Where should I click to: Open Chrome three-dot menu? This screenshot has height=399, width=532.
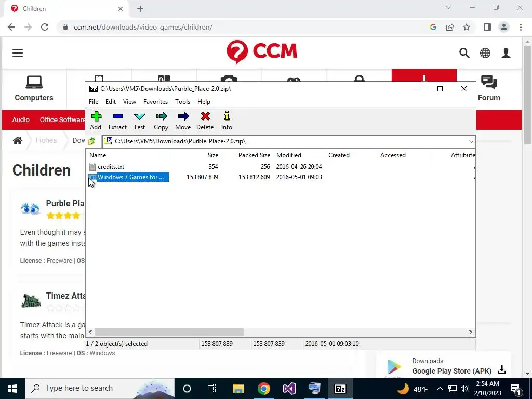[521, 27]
